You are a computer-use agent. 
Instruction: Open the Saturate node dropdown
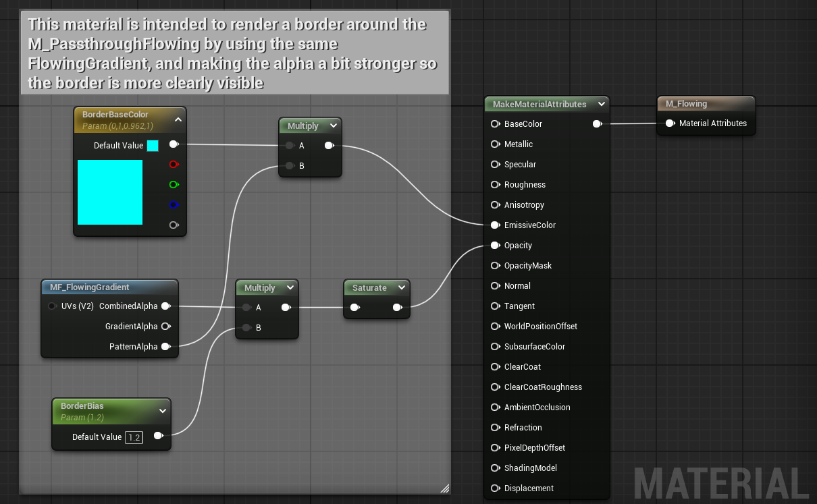(401, 287)
